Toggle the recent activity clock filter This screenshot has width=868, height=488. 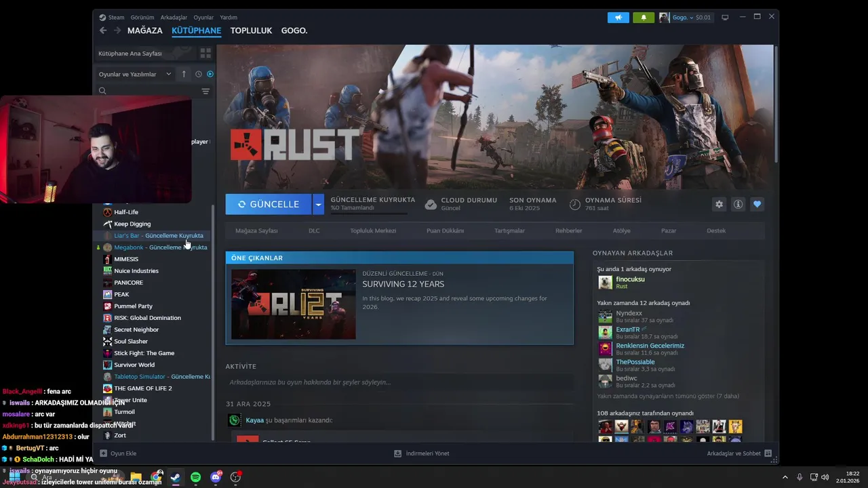pos(199,74)
